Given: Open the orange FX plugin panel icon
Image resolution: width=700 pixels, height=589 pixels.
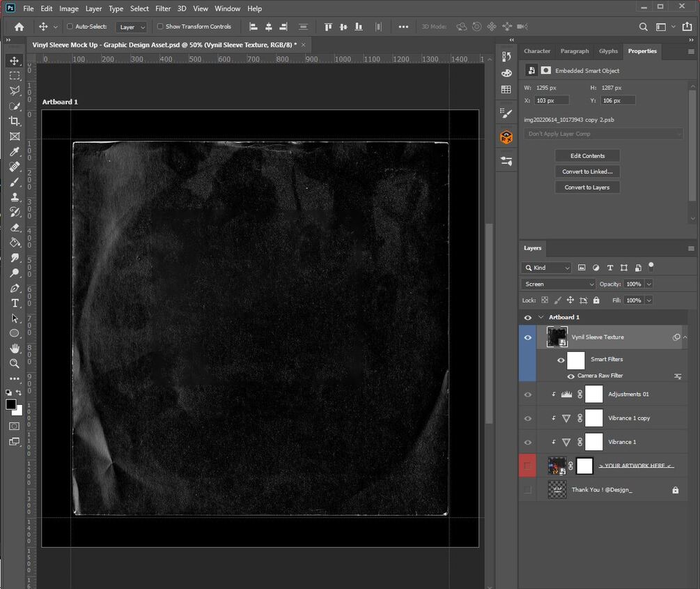Looking at the screenshot, I should 506,137.
